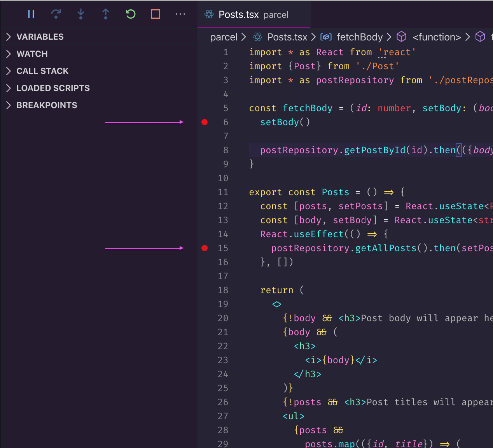
Task: Toggle off the breakpoint on line 15
Action: tap(205, 248)
